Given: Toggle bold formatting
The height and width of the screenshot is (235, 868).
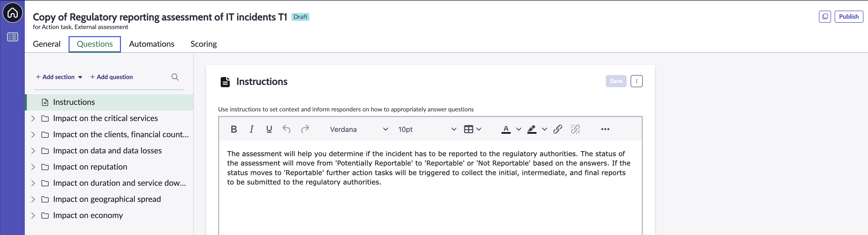Looking at the screenshot, I should 234,129.
